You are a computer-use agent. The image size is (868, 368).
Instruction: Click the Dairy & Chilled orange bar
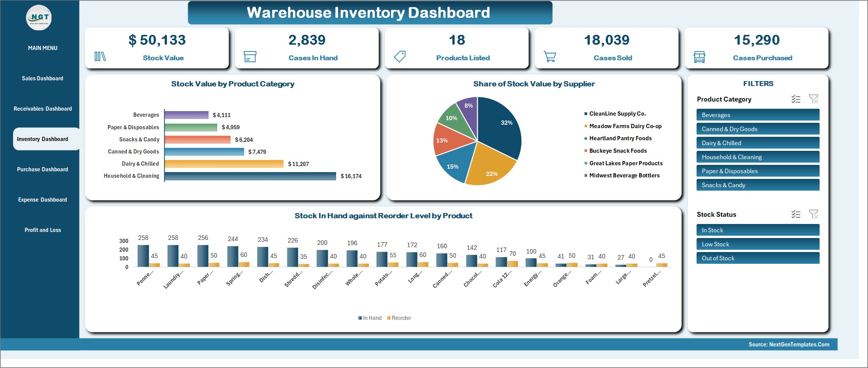coord(224,164)
